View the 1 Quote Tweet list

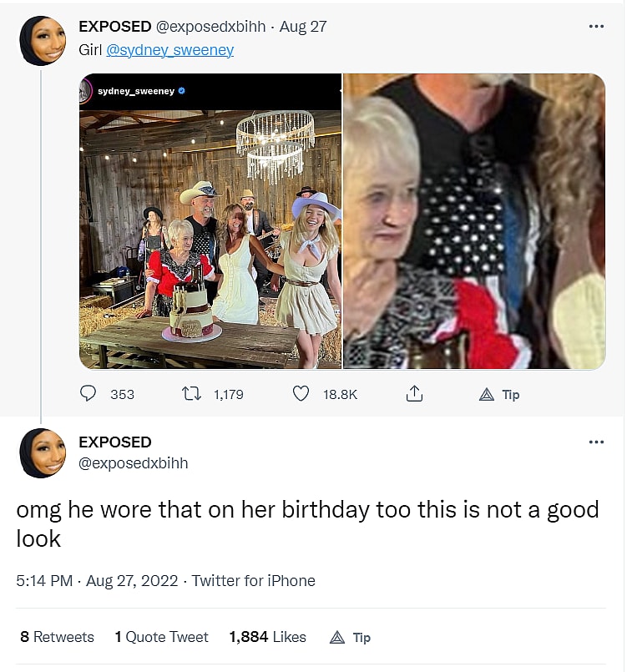[x=161, y=637]
